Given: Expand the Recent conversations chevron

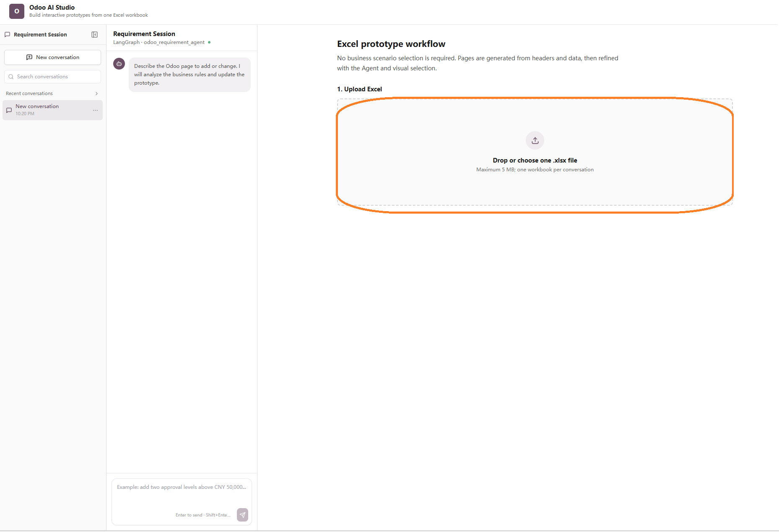Looking at the screenshot, I should point(96,93).
